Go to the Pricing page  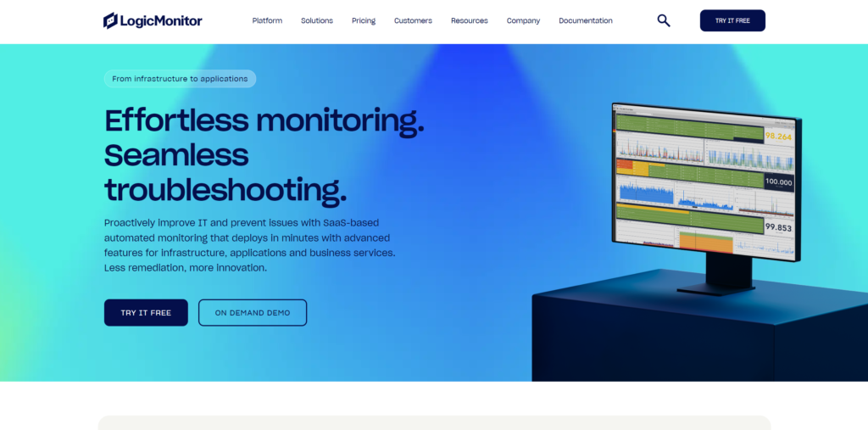point(364,20)
